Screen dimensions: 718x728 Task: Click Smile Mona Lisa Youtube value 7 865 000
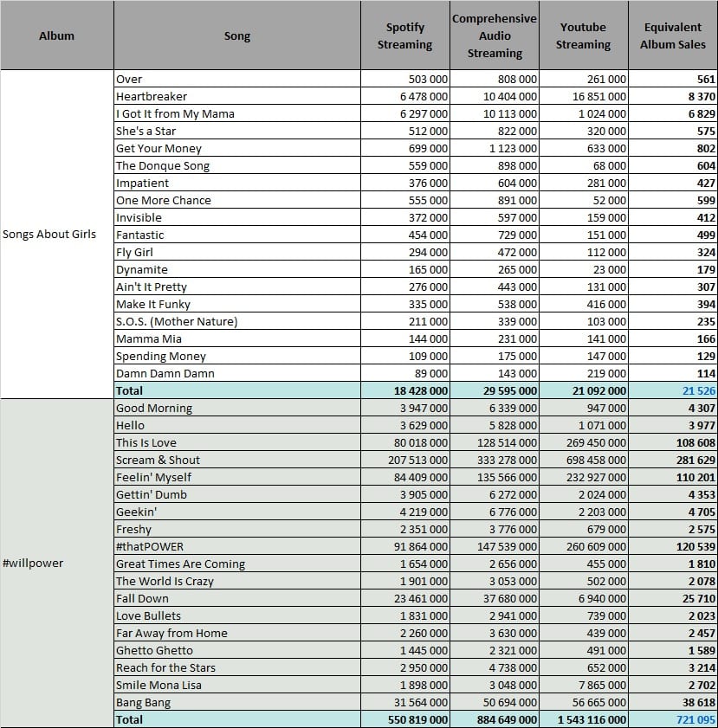pos(583,686)
